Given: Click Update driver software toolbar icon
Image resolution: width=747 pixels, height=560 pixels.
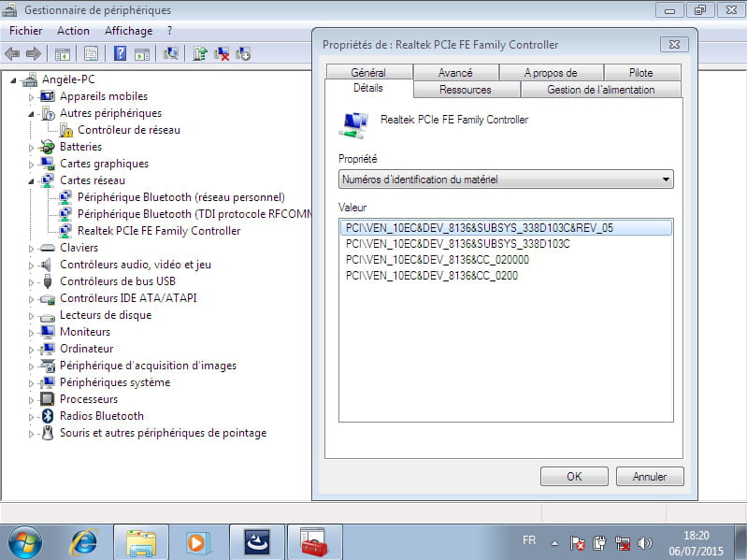Looking at the screenshot, I should pyautogui.click(x=200, y=53).
